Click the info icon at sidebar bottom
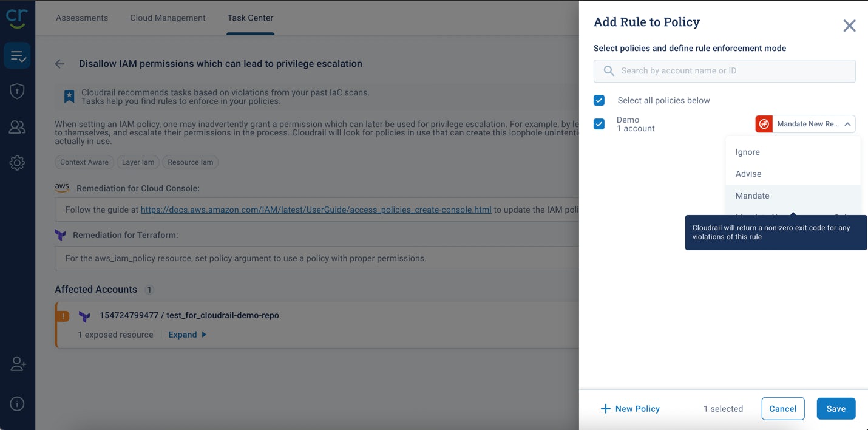Screen dimensions: 868x430 pyautogui.click(x=17, y=403)
